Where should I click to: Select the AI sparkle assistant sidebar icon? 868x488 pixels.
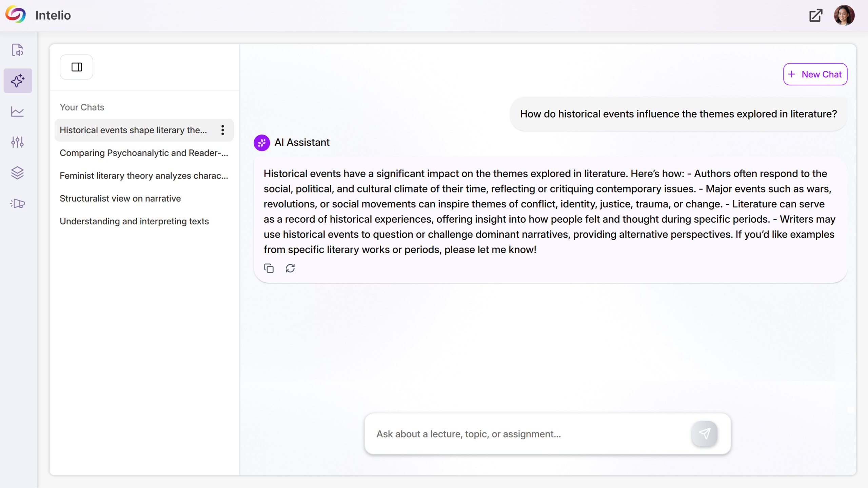click(x=18, y=81)
